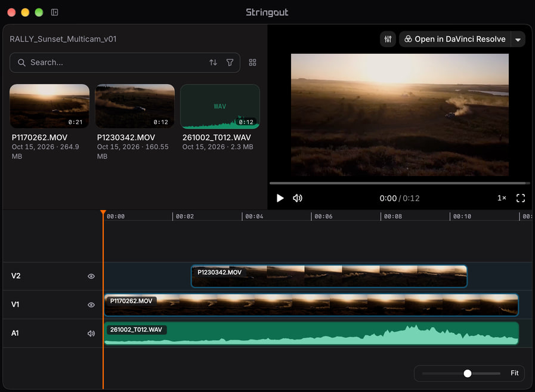Click the 00:08 mark on timeline ruler

click(x=392, y=217)
